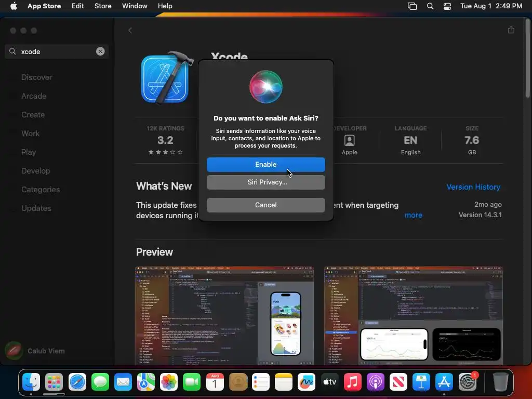Open Mail from the Dock
Image resolution: width=532 pixels, height=399 pixels.
point(123,382)
